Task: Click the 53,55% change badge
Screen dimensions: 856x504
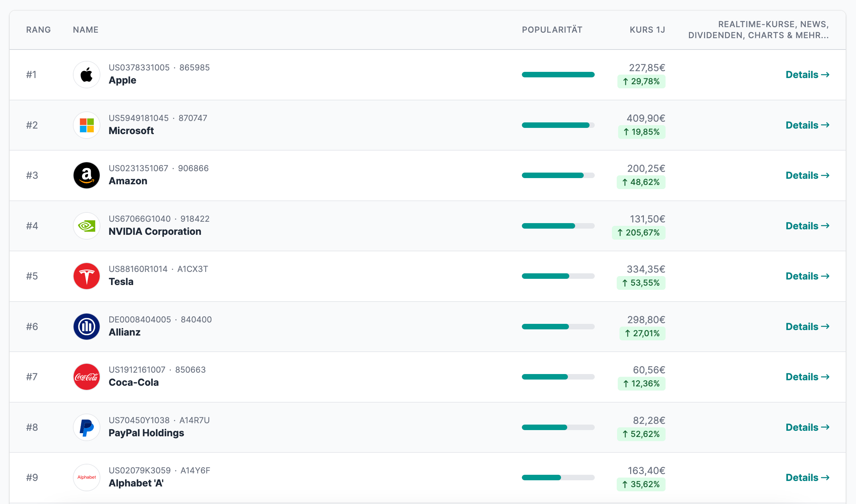Action: [x=641, y=283]
